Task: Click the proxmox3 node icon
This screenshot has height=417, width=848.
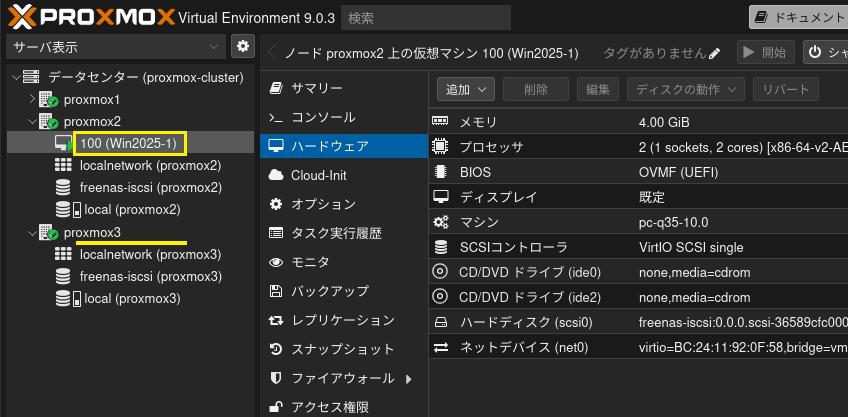Action: pyautogui.click(x=49, y=233)
